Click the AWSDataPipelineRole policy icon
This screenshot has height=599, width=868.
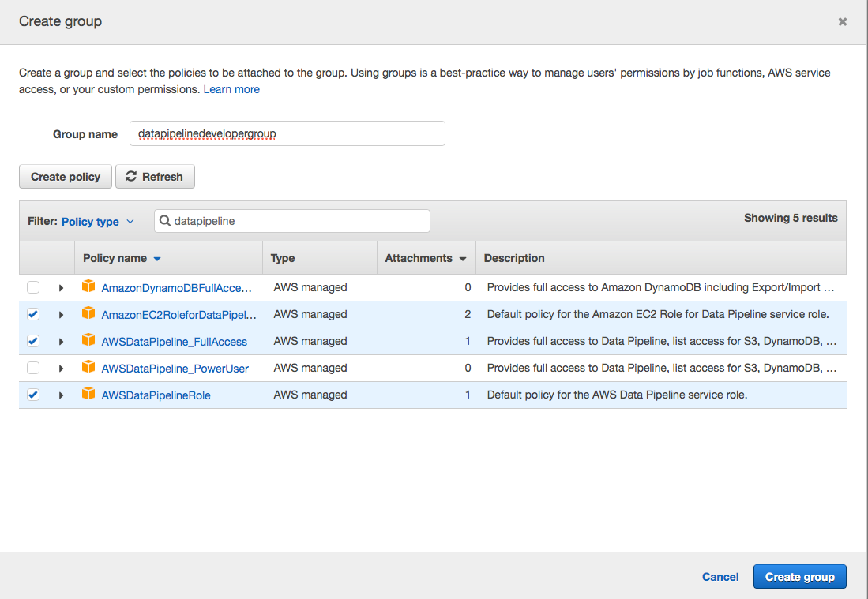click(x=88, y=394)
